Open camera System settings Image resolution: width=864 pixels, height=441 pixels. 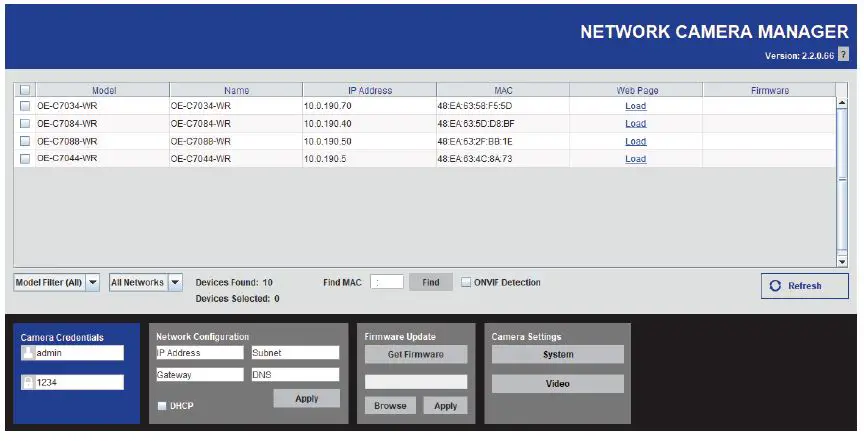click(x=558, y=354)
